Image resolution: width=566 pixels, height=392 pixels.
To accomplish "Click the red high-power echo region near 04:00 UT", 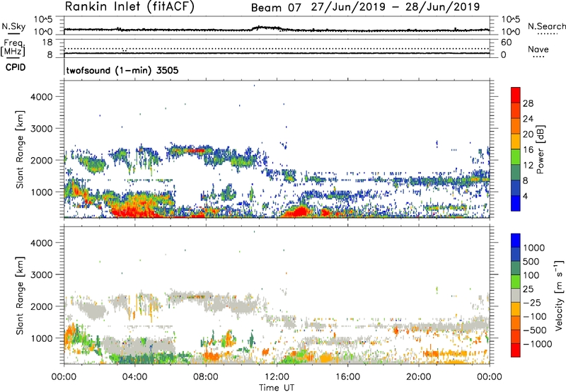I will (x=135, y=210).
